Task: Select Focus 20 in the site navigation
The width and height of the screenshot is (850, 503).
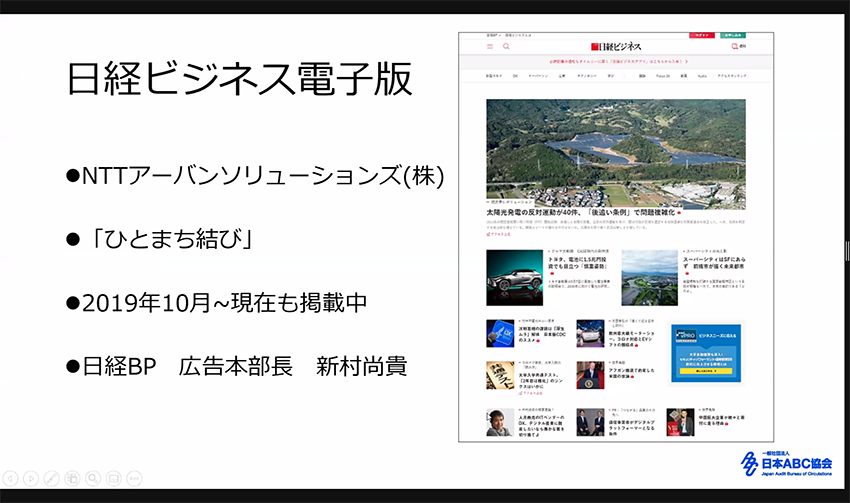Action: [663, 76]
